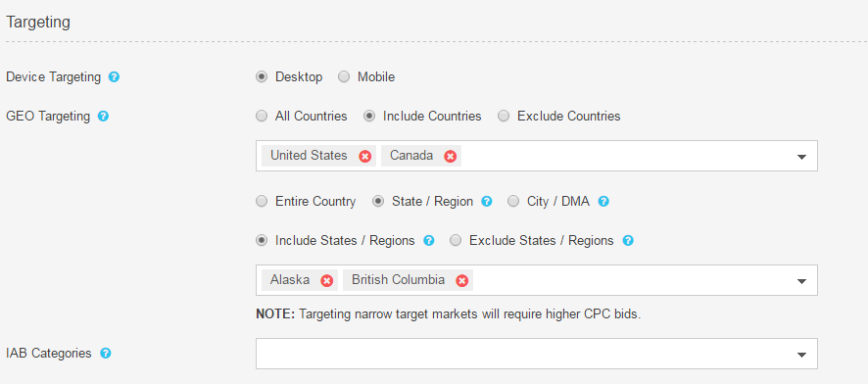Open help icon next to Device Targeting
868x384 pixels.
[114, 77]
